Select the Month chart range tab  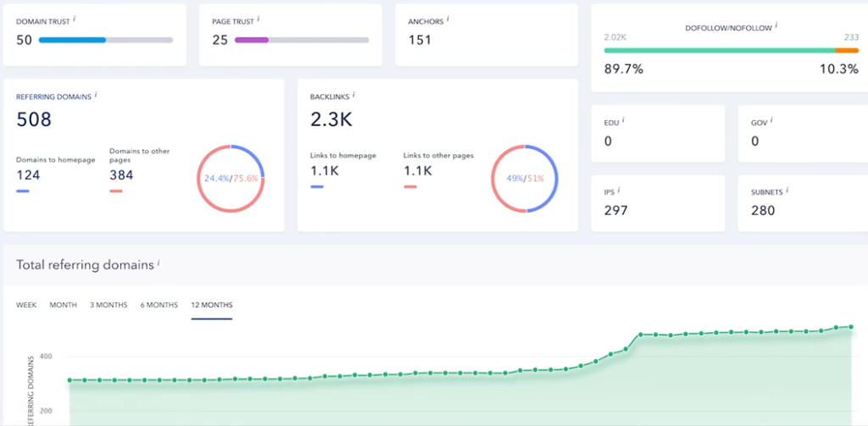click(x=63, y=305)
